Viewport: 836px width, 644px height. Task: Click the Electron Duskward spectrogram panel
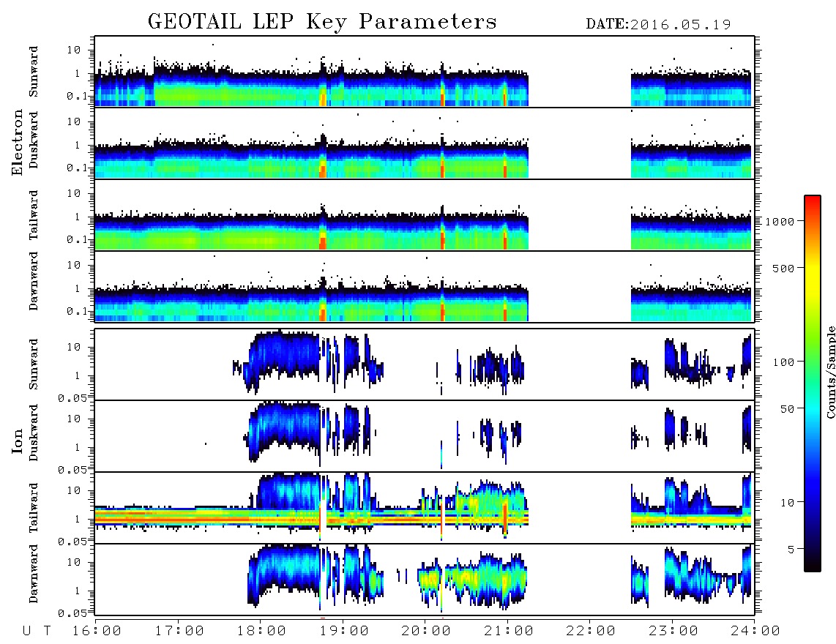point(425,143)
